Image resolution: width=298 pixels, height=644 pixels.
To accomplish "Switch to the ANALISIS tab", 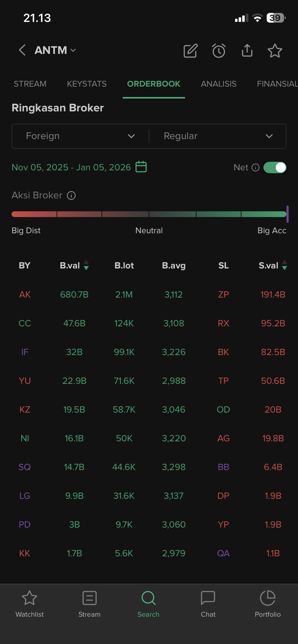I will click(x=218, y=84).
